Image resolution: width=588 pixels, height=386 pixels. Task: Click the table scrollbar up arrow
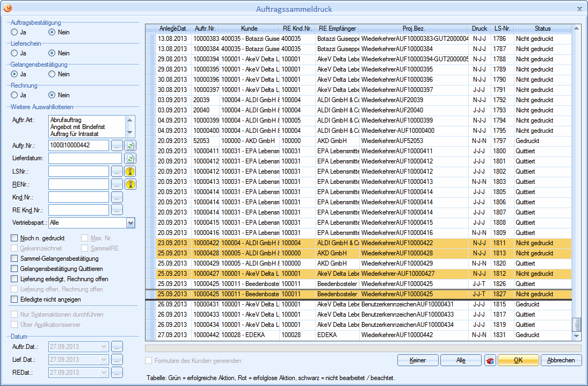pyautogui.click(x=576, y=28)
